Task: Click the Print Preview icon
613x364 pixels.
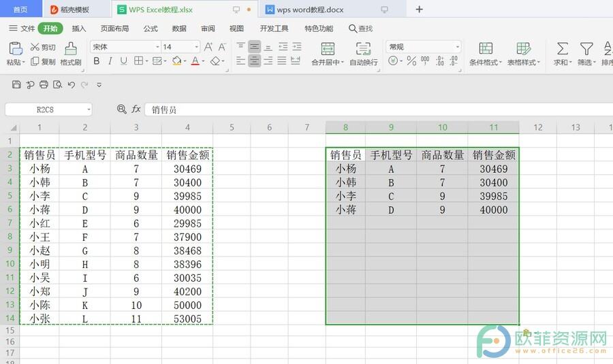Action: [57, 84]
